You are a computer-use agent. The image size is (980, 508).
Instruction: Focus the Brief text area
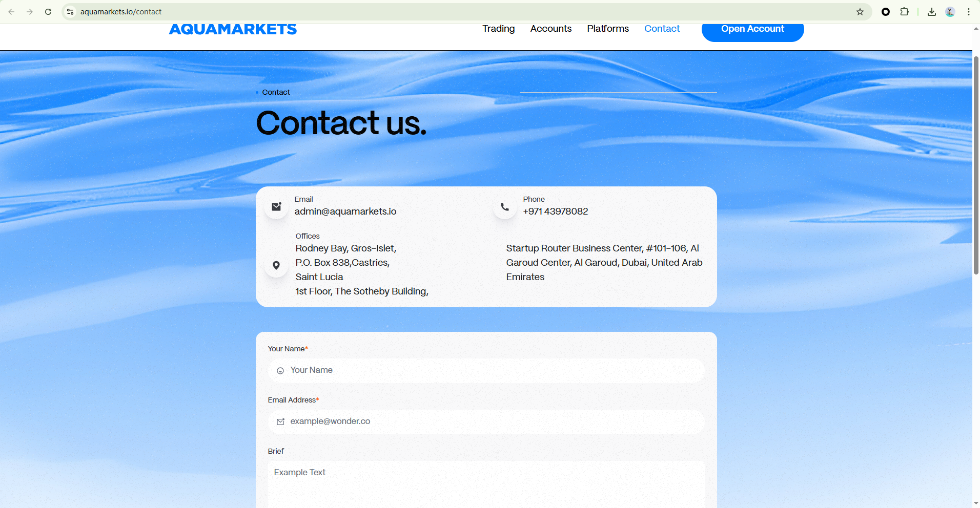[486, 484]
